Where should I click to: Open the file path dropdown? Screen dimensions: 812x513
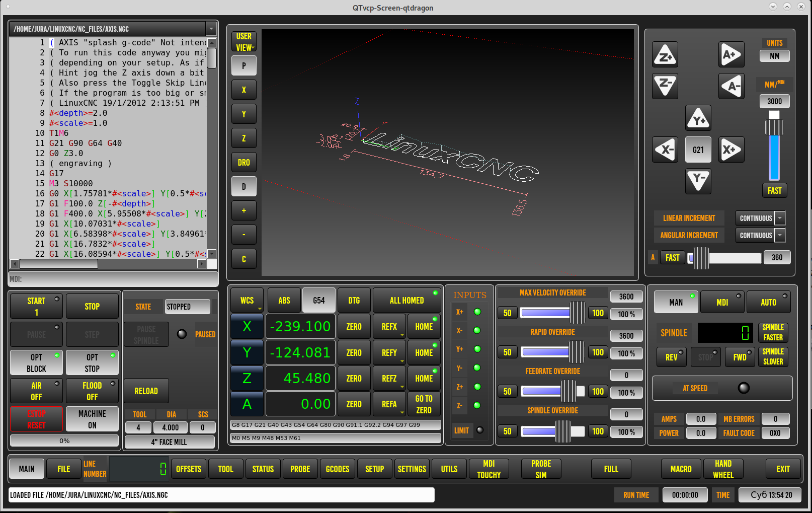(x=211, y=29)
